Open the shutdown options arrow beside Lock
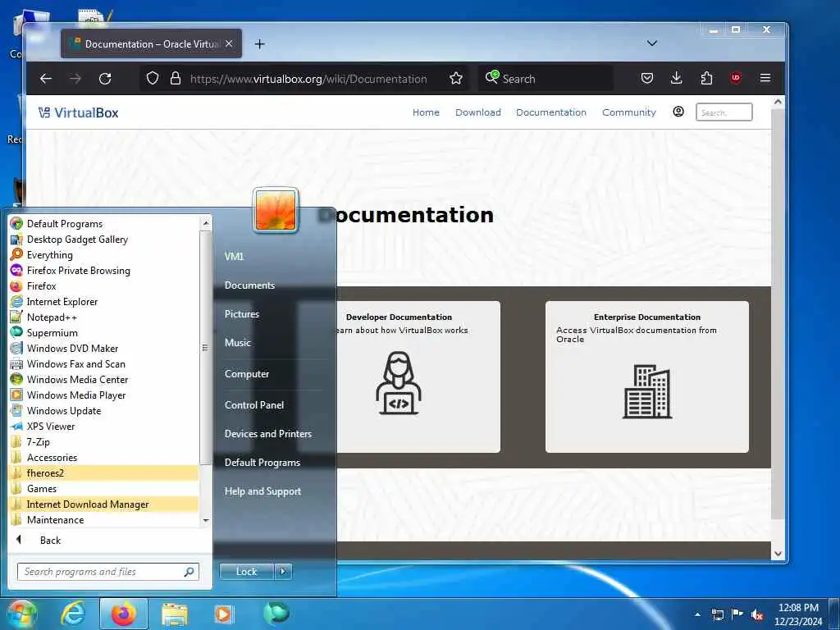This screenshot has height=630, width=840. click(283, 572)
